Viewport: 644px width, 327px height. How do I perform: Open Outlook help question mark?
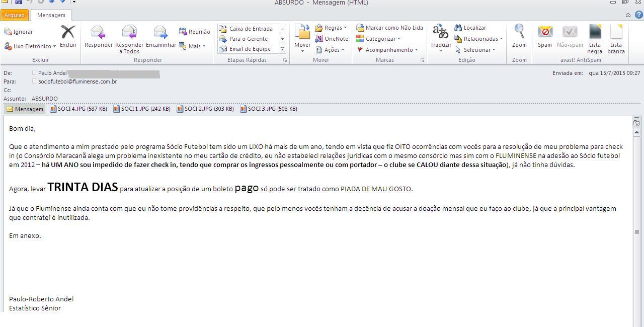tap(639, 15)
